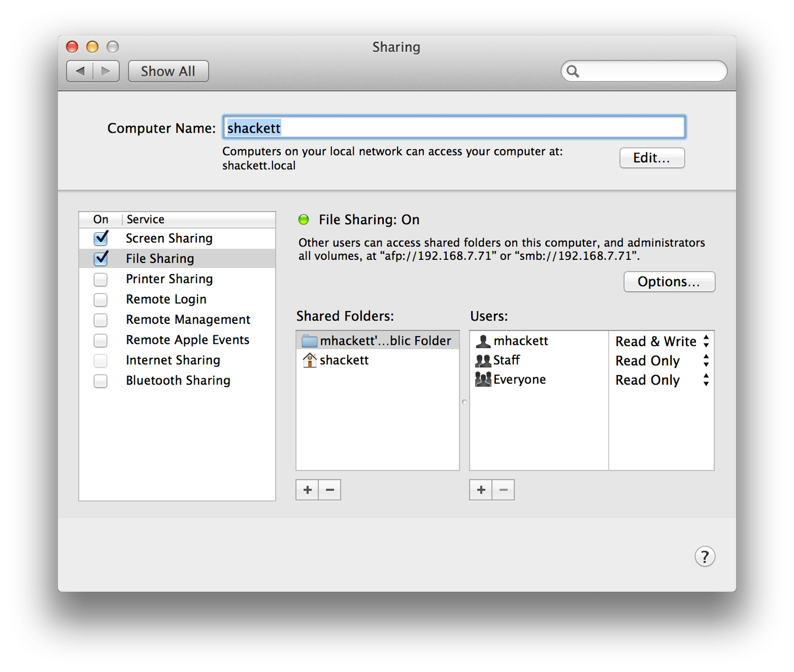The height and width of the screenshot is (672, 794).
Task: Click in the Computer Name field
Action: coord(454,128)
